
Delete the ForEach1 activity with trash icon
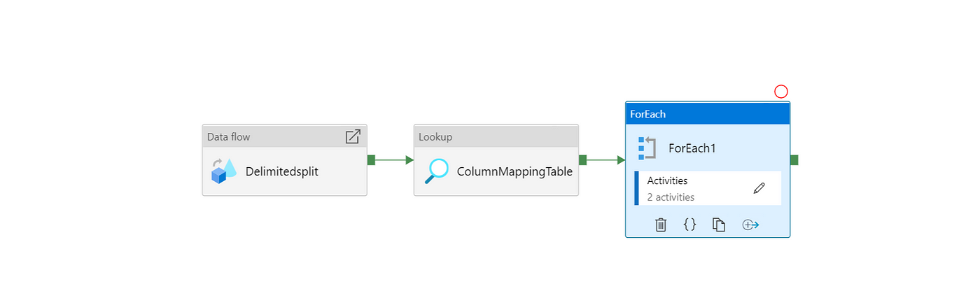point(661,225)
